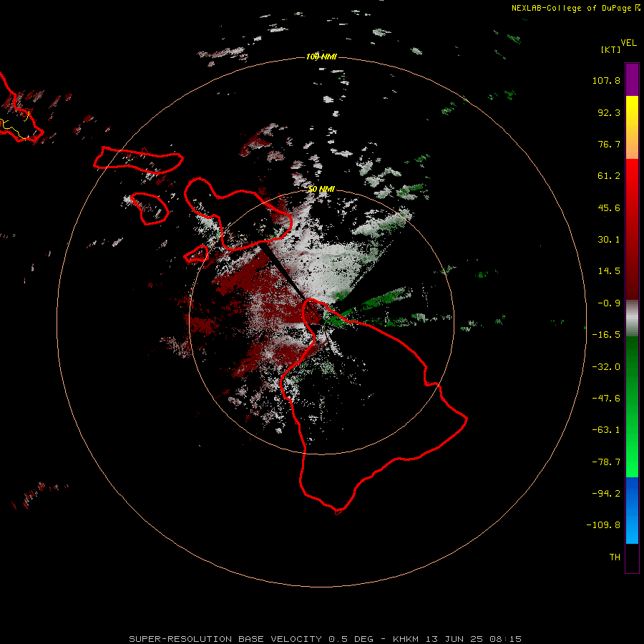Click the gray near-zero color bar segment
Image resolution: width=644 pixels, height=644 pixels.
point(632,318)
